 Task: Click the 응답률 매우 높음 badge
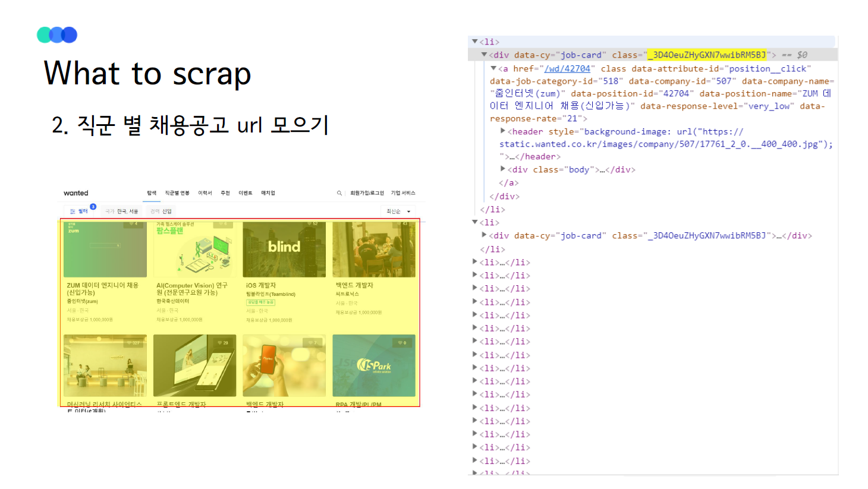point(260,302)
